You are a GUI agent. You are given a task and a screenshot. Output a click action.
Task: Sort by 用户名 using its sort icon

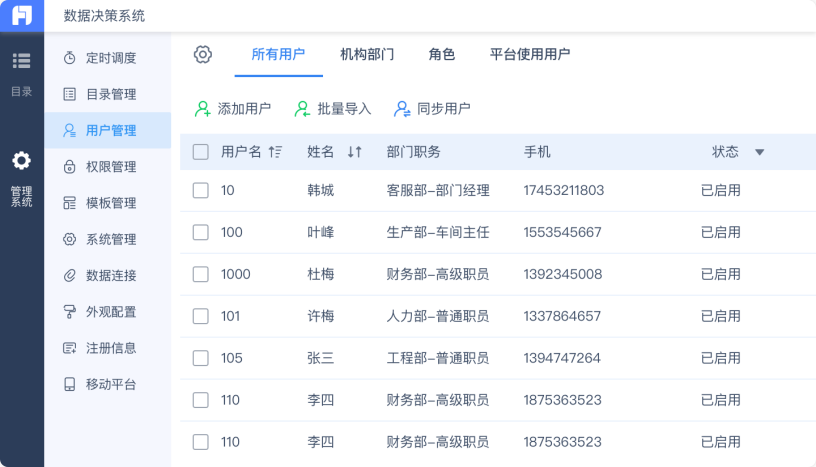[x=276, y=152]
